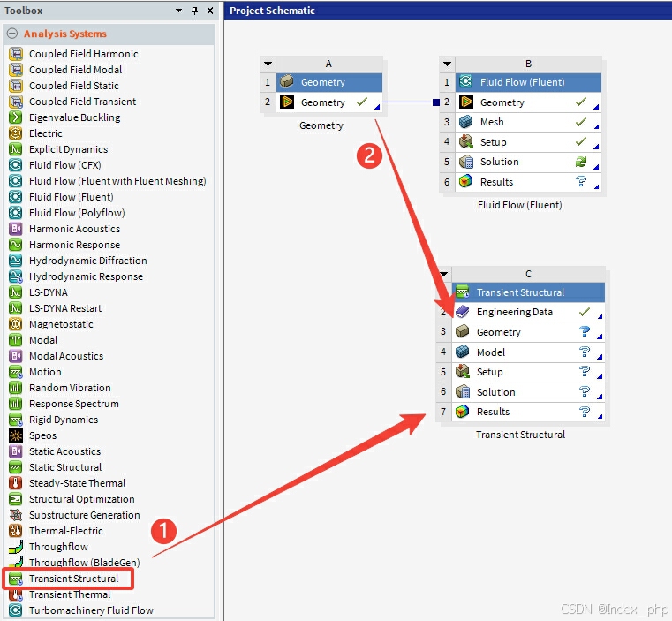Screen dimensions: 672x621
Task: Click the Results cell in system B
Action: point(528,182)
